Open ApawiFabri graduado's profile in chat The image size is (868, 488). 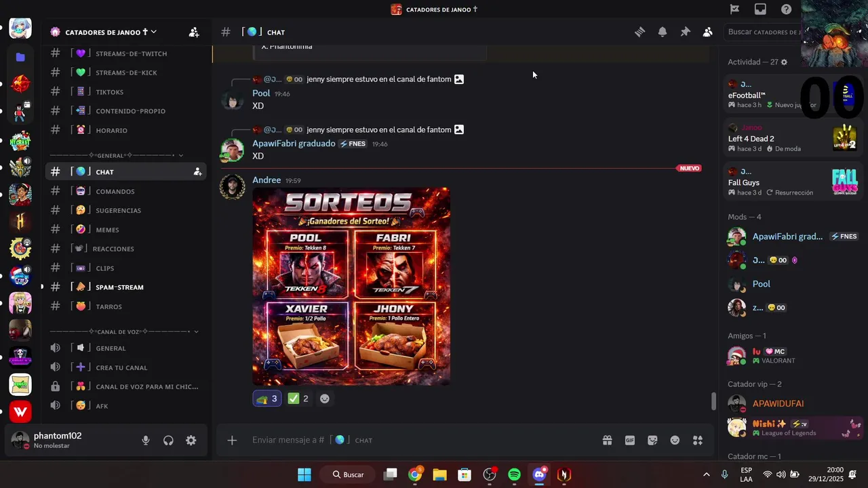tap(294, 144)
